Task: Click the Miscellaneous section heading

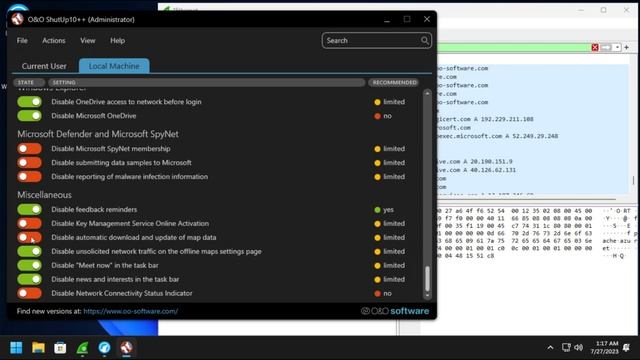Action: (x=44, y=195)
